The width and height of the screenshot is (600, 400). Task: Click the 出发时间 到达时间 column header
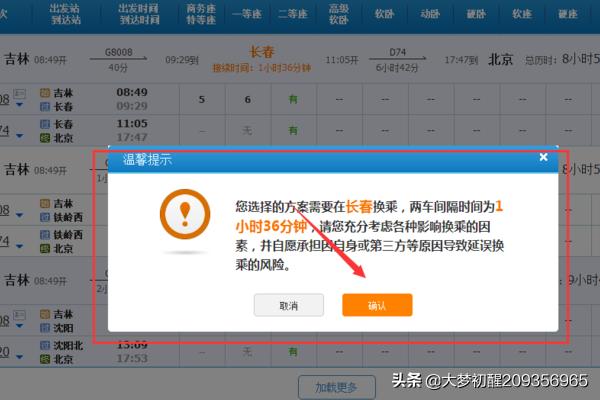pyautogui.click(x=139, y=14)
